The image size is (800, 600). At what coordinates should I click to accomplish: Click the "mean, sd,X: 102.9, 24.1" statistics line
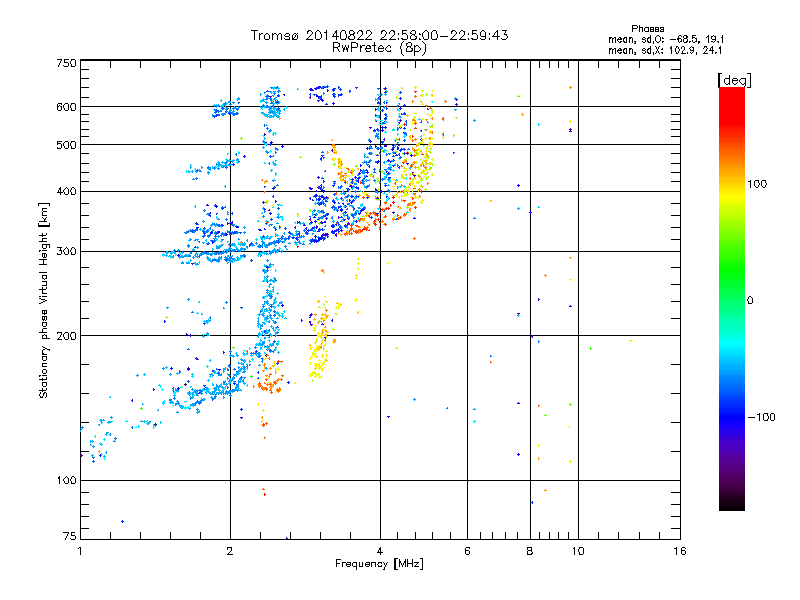pos(665,51)
